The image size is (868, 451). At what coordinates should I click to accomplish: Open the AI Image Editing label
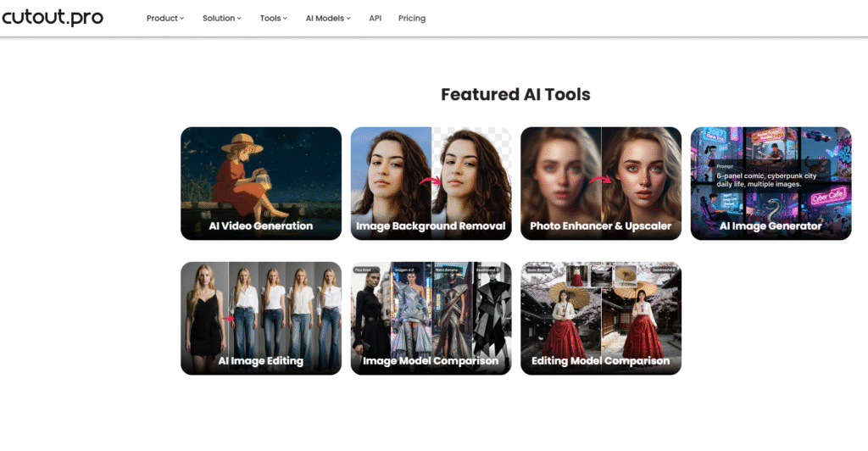[261, 361]
